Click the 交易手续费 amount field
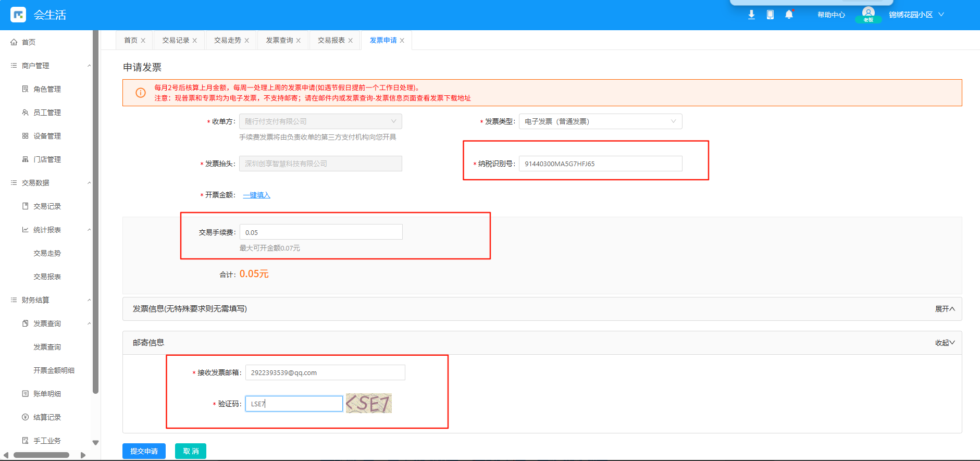This screenshot has width=980, height=461. (x=321, y=232)
